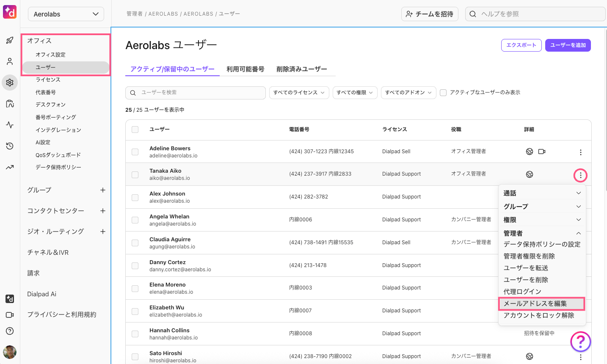Click the plus icon next to コンタクトセンター
The width and height of the screenshot is (607, 364).
point(103,211)
